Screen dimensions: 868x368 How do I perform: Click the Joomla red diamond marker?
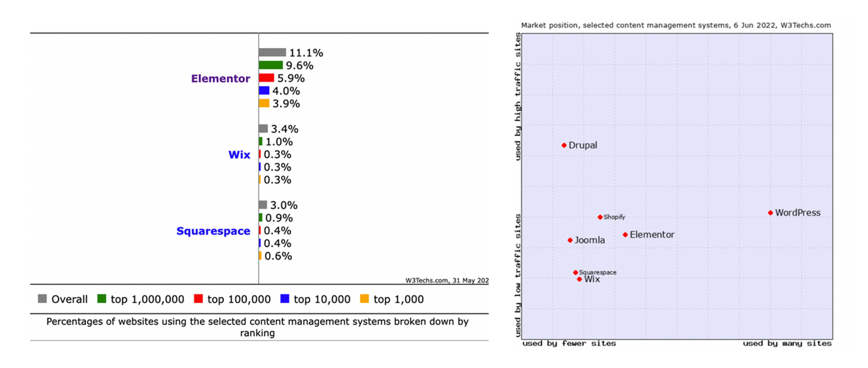point(570,240)
